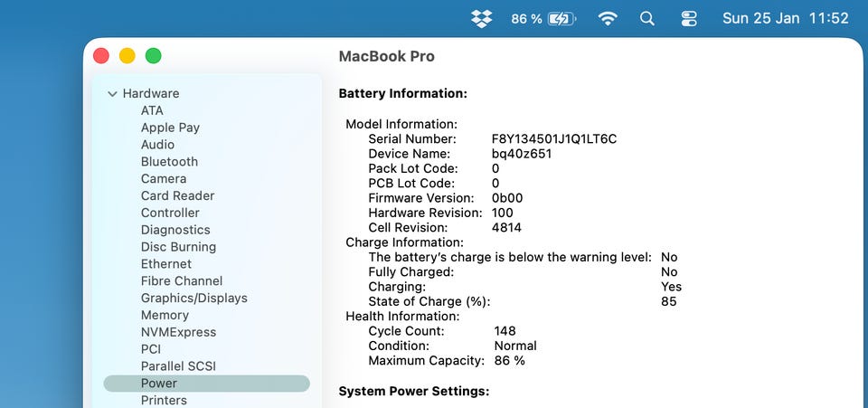Open the battery status menu icon
Screen dimensions: 868x408
coord(561,18)
